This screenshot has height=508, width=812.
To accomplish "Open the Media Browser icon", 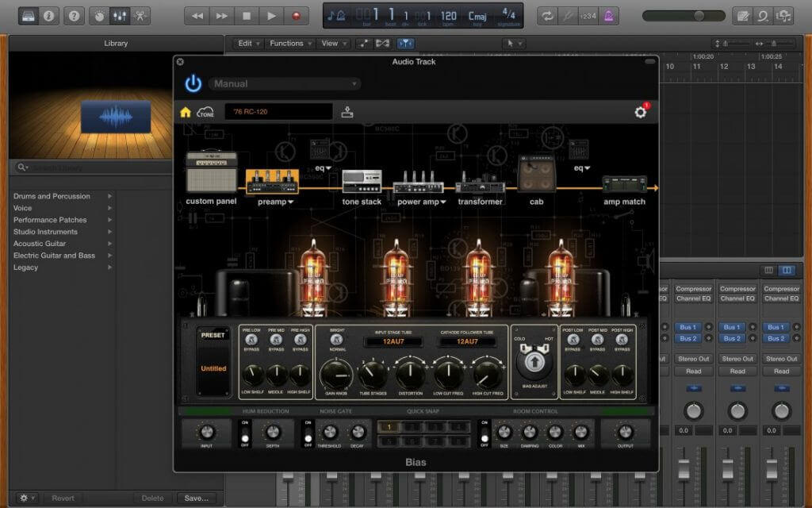I will (783, 16).
